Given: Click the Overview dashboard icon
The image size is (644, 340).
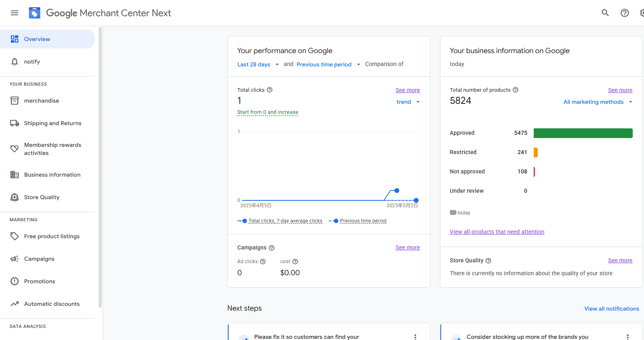Looking at the screenshot, I should click(14, 39).
